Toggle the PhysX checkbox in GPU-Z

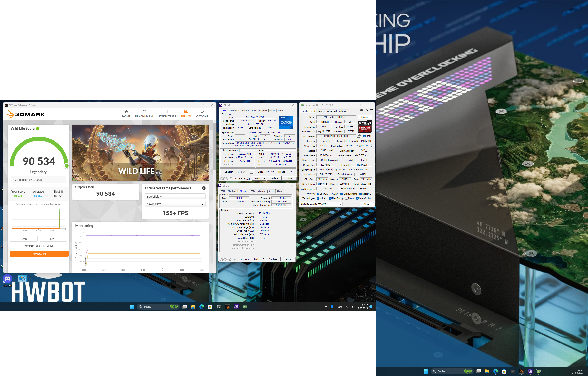[346, 198]
